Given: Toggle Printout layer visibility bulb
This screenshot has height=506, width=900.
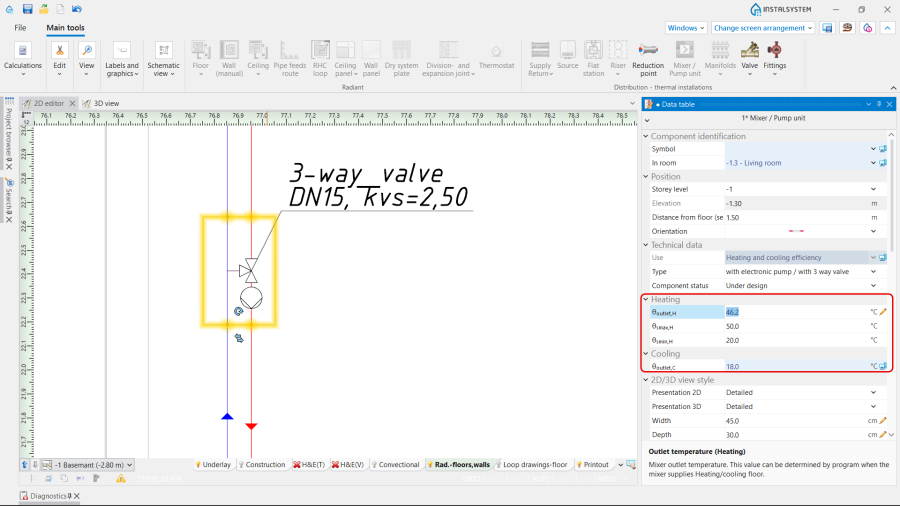Looking at the screenshot, I should [579, 465].
